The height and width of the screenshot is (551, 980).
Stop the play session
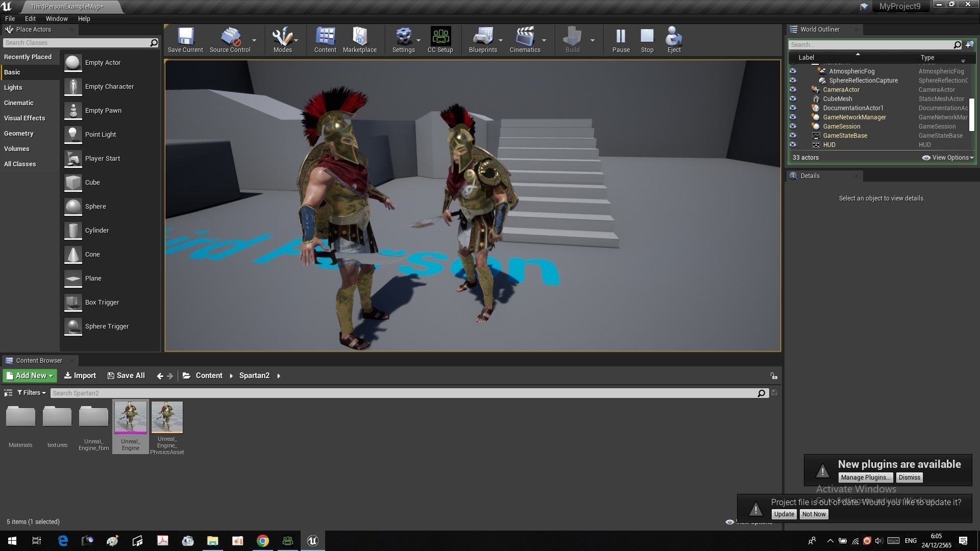point(647,40)
